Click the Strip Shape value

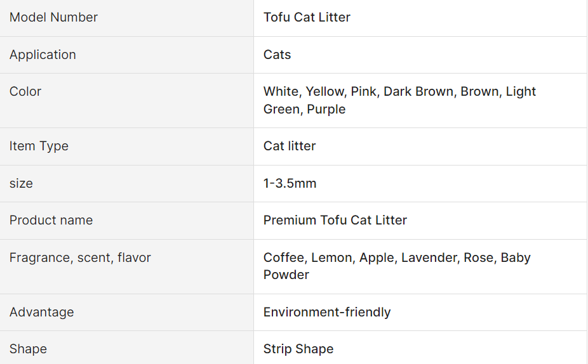click(x=298, y=349)
